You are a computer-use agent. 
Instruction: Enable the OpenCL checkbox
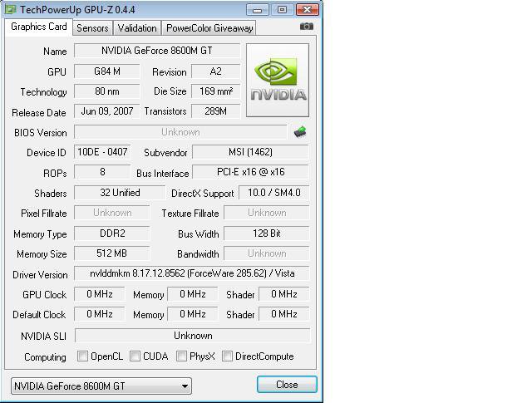pyautogui.click(x=82, y=356)
